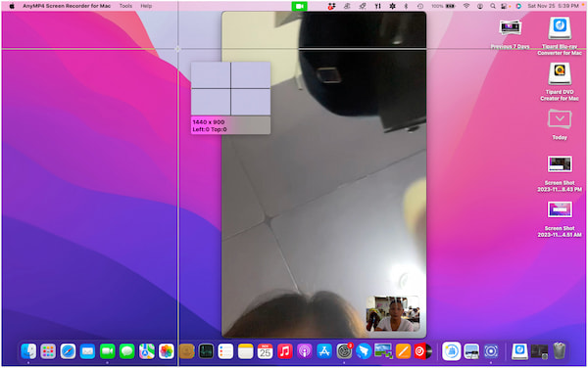Open Music app in the dock
The height and width of the screenshot is (368, 588).
(284, 351)
